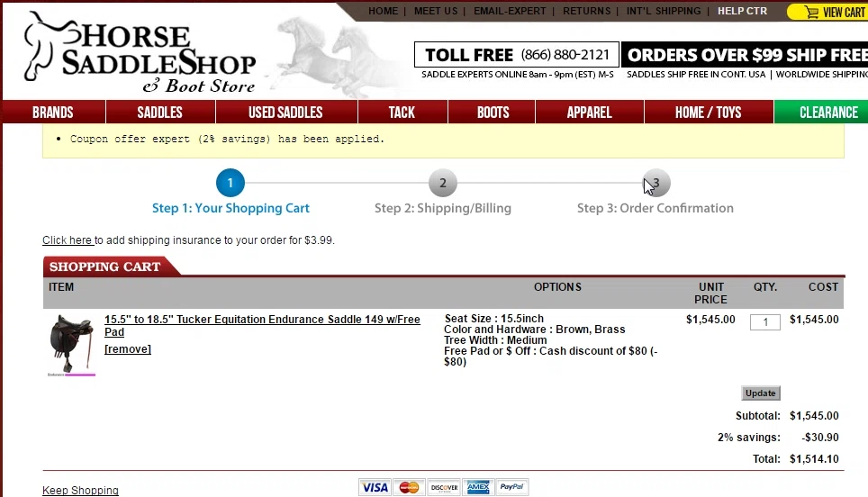Open the Email-Expert link
The image size is (868, 497).
coord(510,11)
